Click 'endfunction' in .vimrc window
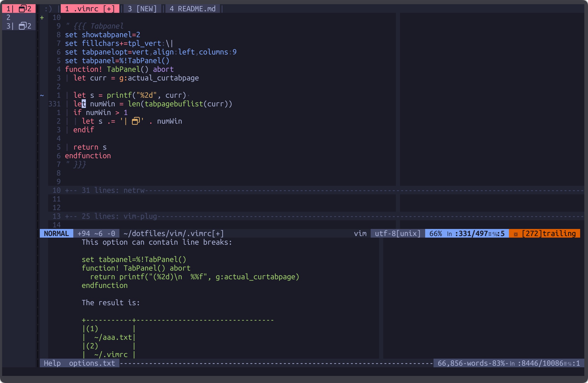 click(x=88, y=156)
